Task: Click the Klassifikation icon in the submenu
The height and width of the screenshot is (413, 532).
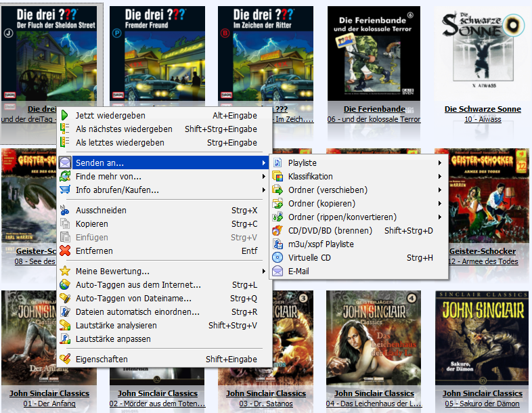Action: coord(278,177)
